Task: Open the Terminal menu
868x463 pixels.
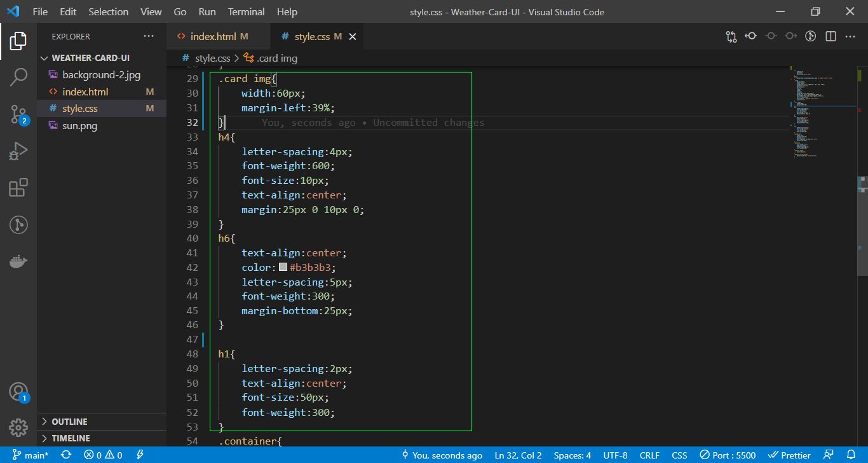Action: coord(247,11)
